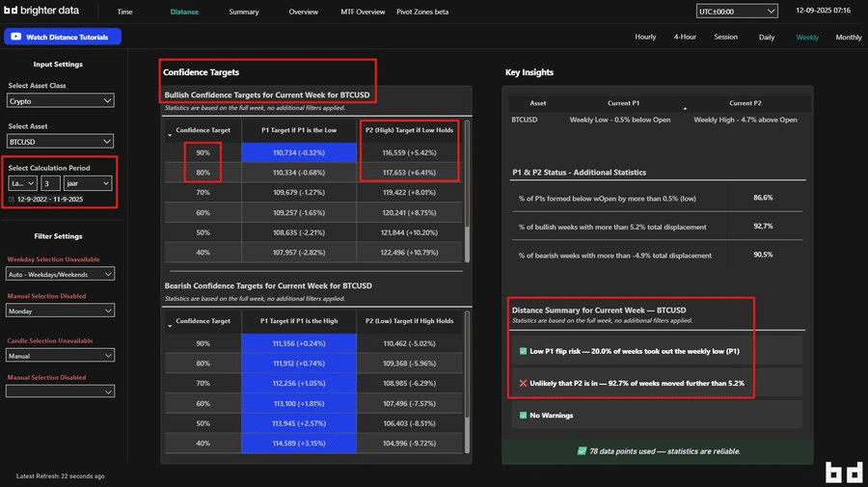This screenshot has width=868, height=487.
Task: Click the YouTube icon in the tutorials button
Action: click(15, 37)
